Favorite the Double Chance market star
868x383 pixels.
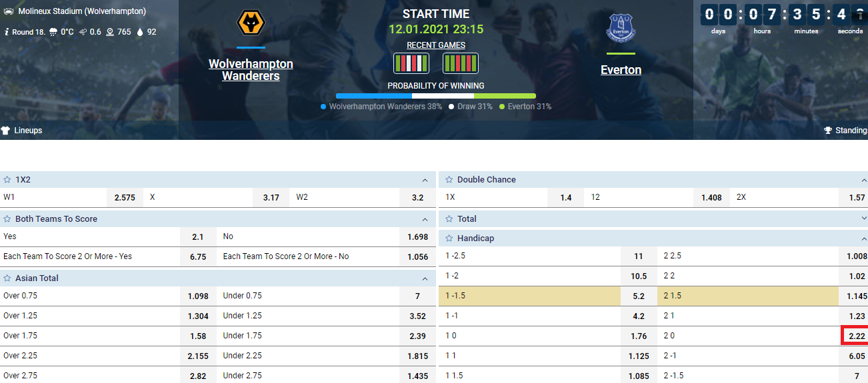coord(449,180)
